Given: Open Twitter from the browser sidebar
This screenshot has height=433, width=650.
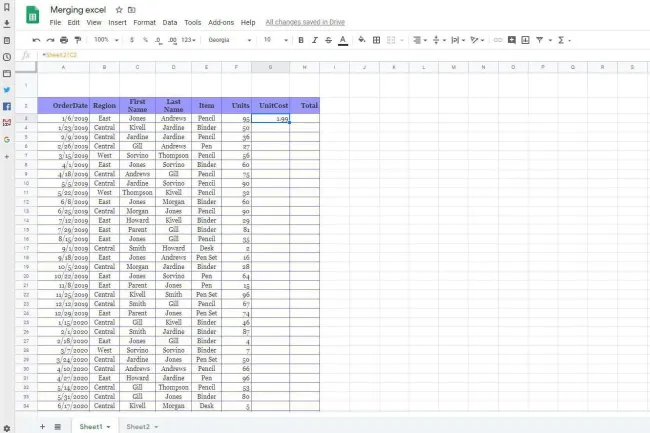Looking at the screenshot, I should click(7, 90).
